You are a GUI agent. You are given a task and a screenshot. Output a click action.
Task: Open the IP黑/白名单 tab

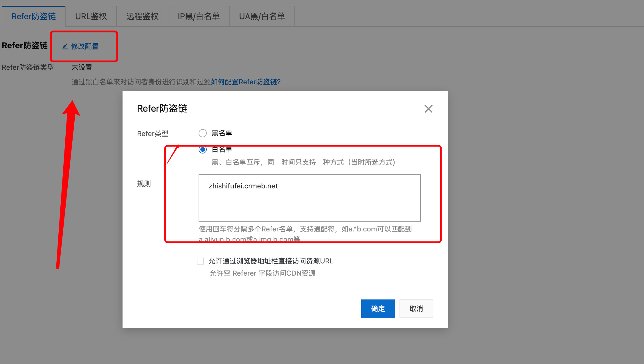[x=199, y=16]
